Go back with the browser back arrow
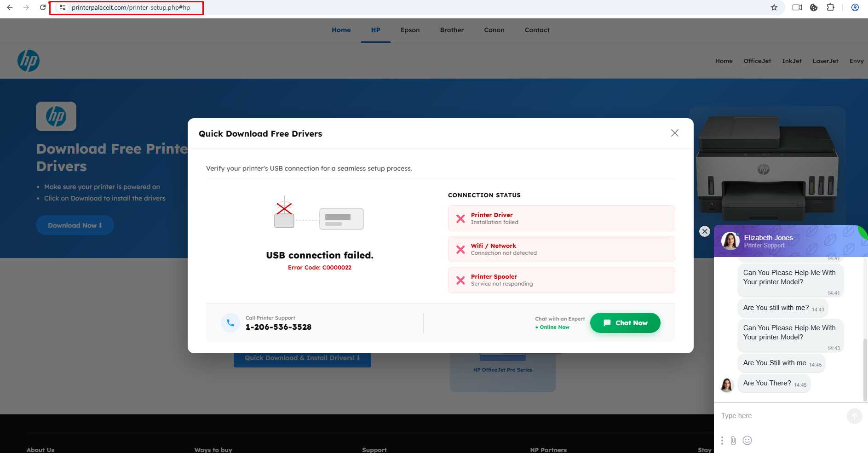This screenshot has height=453, width=868. pos(10,7)
